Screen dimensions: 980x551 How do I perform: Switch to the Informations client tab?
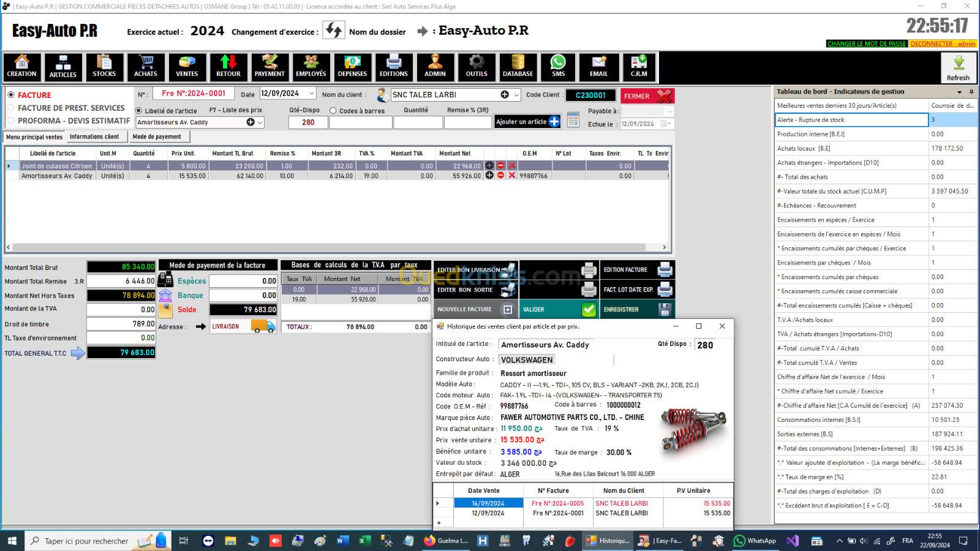(94, 137)
